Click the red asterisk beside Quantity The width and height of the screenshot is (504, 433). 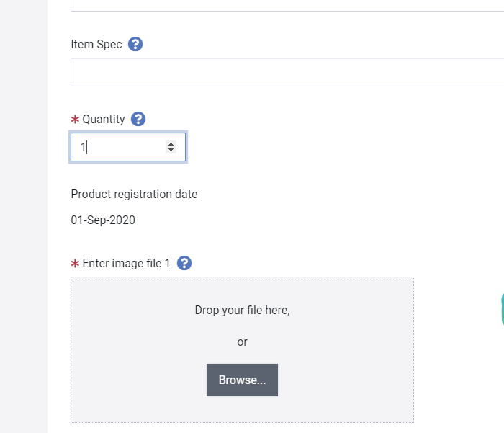[75, 120]
